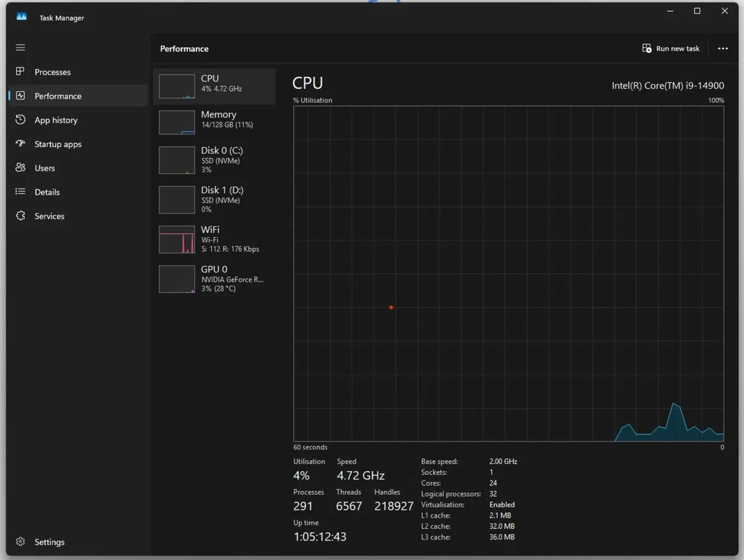Screen dimensions: 744x560
Task: Open the Processes page icon
Action: pos(20,72)
